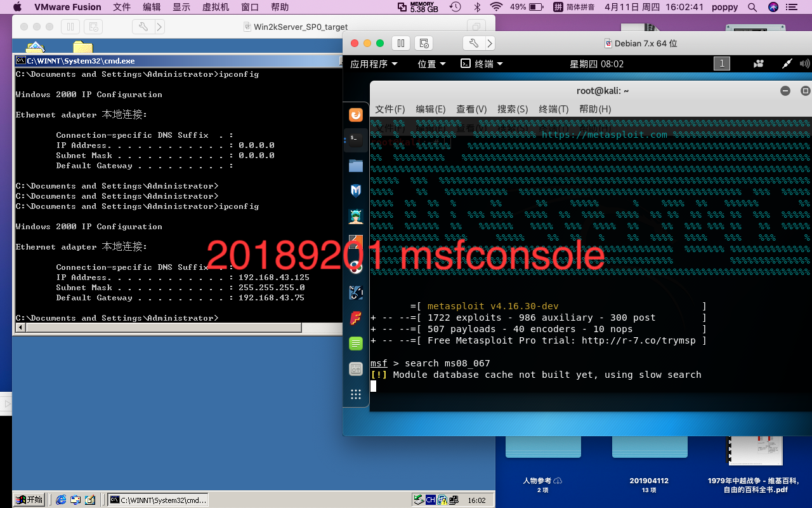Open snapshots for Debian 7.x VM
The width and height of the screenshot is (812, 508).
(424, 43)
